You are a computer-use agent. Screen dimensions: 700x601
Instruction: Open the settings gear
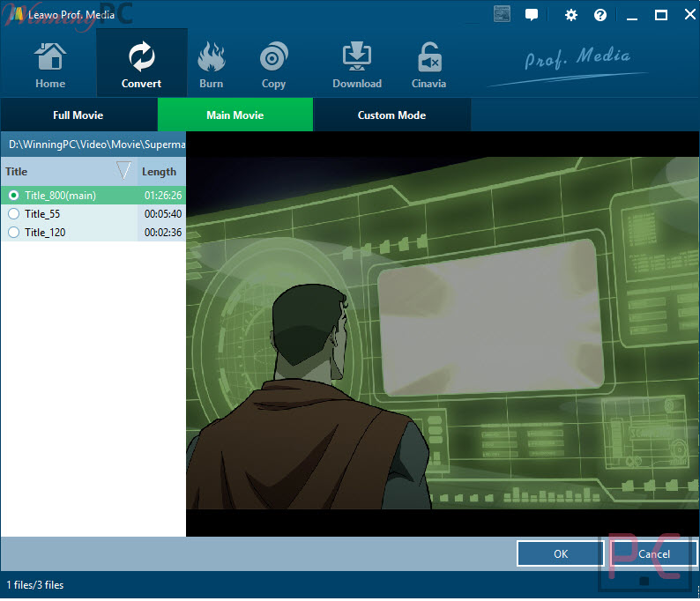571,15
